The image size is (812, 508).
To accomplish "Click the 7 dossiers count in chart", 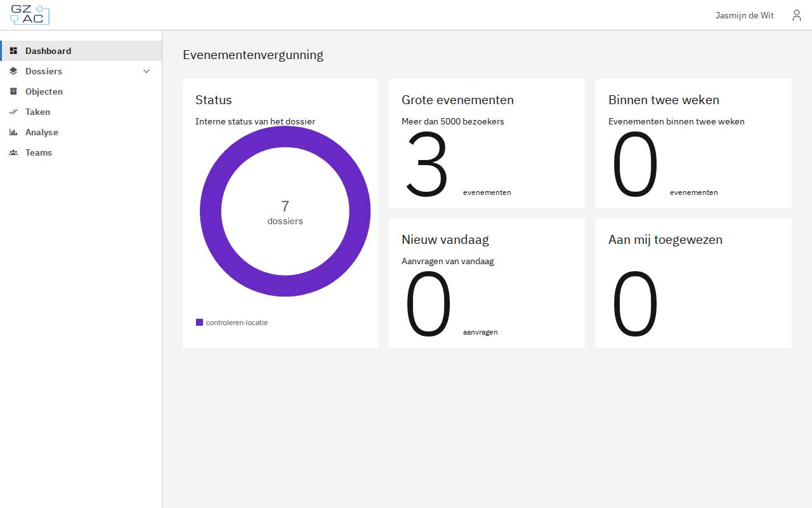I will 285,212.
